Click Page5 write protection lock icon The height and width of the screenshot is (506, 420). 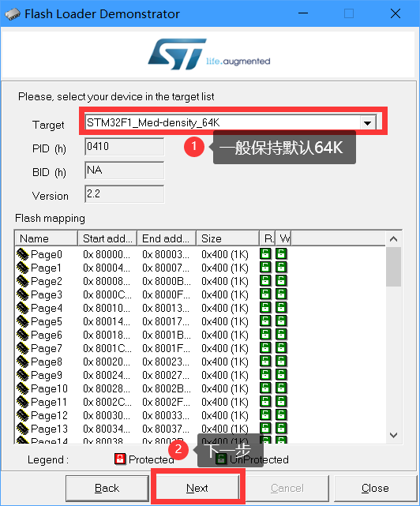pyautogui.click(x=281, y=321)
